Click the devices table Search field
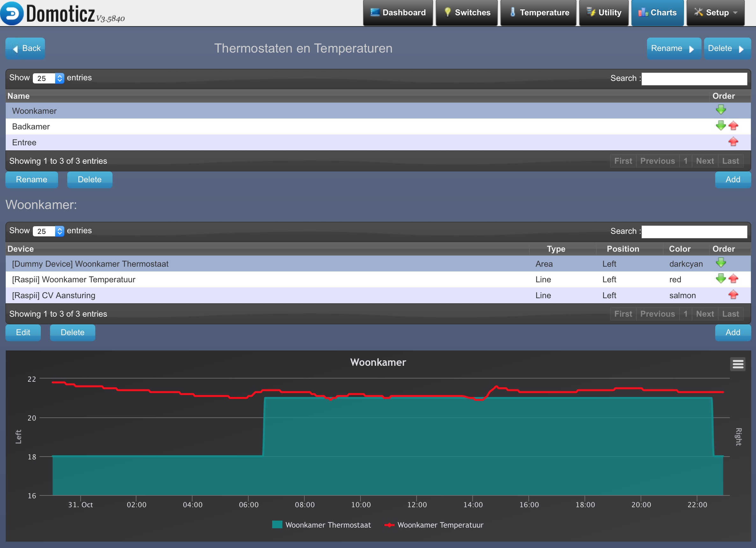This screenshot has width=756, height=548. [694, 232]
